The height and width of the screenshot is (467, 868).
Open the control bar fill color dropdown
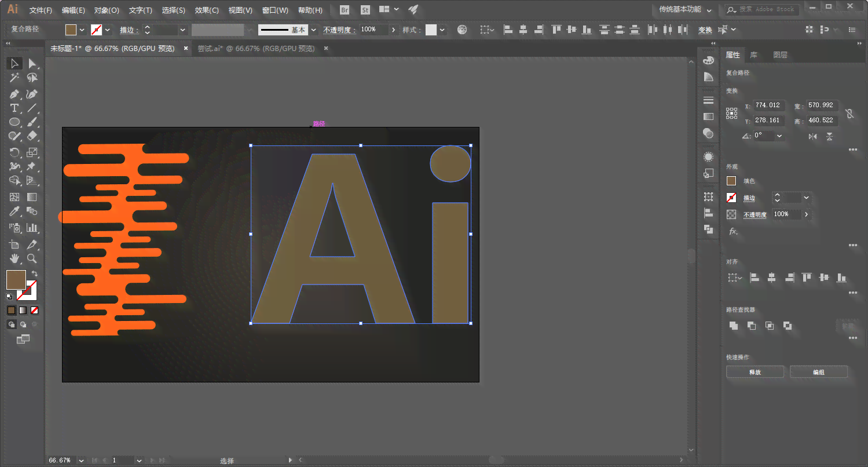coord(82,30)
